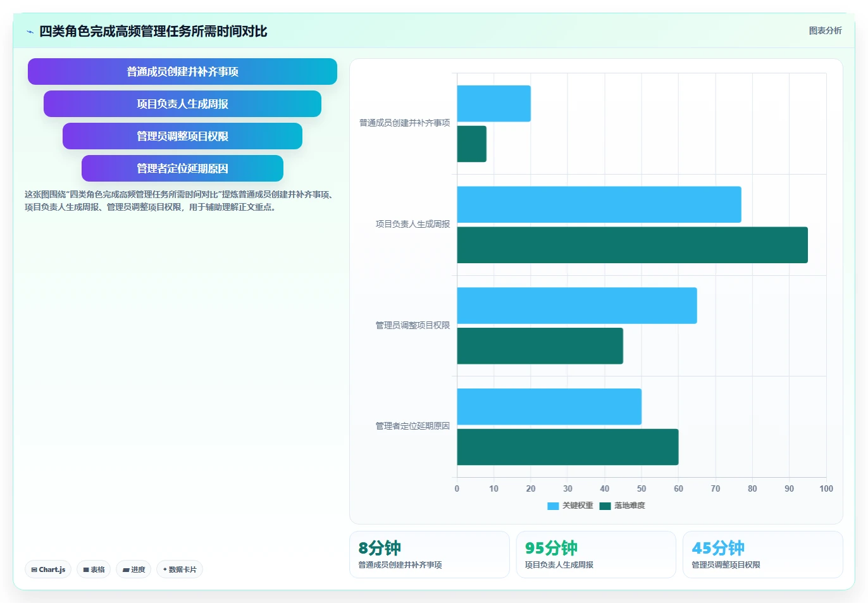Image resolution: width=868 pixels, height=603 pixels.
Task: Click the green bar for 普通成员创建并补齐事项
Action: click(x=472, y=144)
